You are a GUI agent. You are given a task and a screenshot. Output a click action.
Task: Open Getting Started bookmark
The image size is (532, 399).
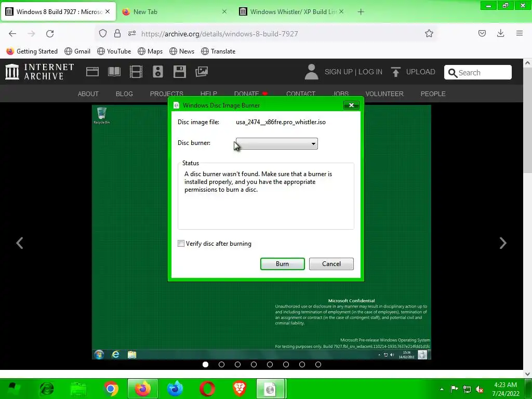[32, 51]
